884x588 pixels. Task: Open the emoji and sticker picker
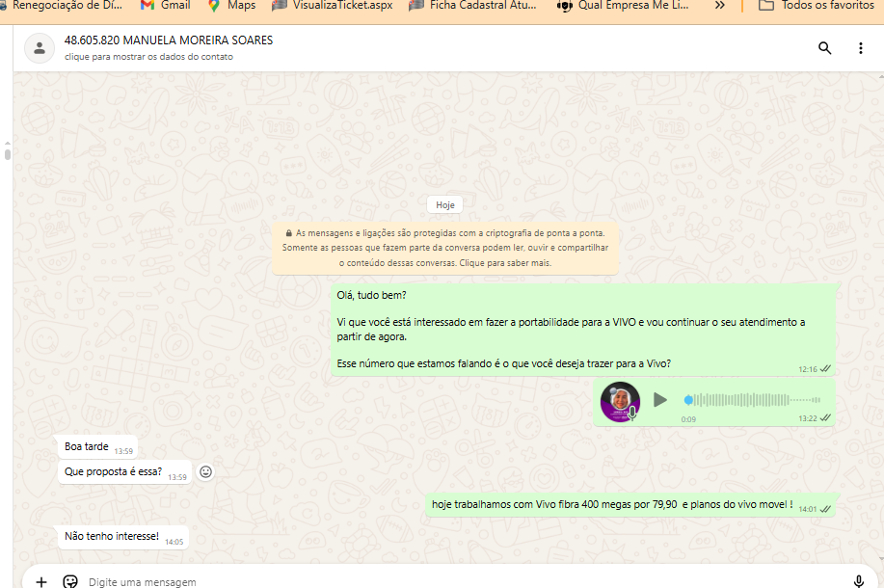click(70, 581)
